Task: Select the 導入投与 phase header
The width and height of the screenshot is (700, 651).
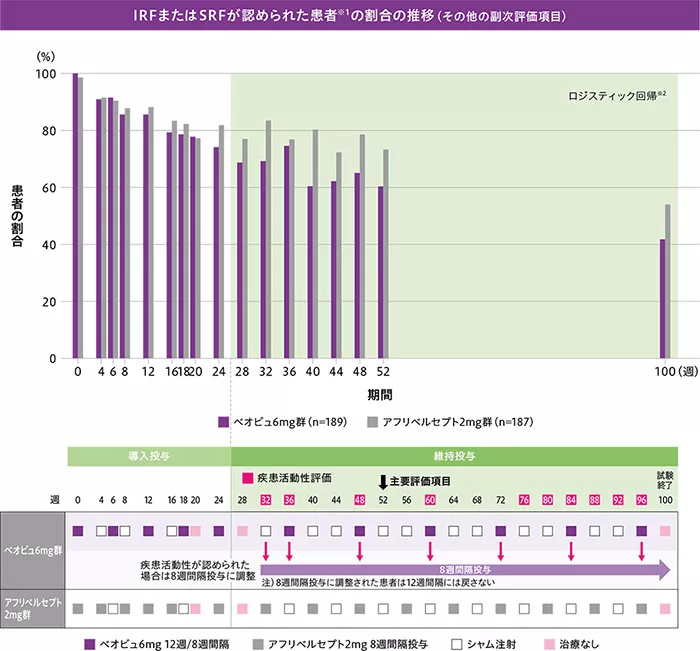Action: click(148, 454)
